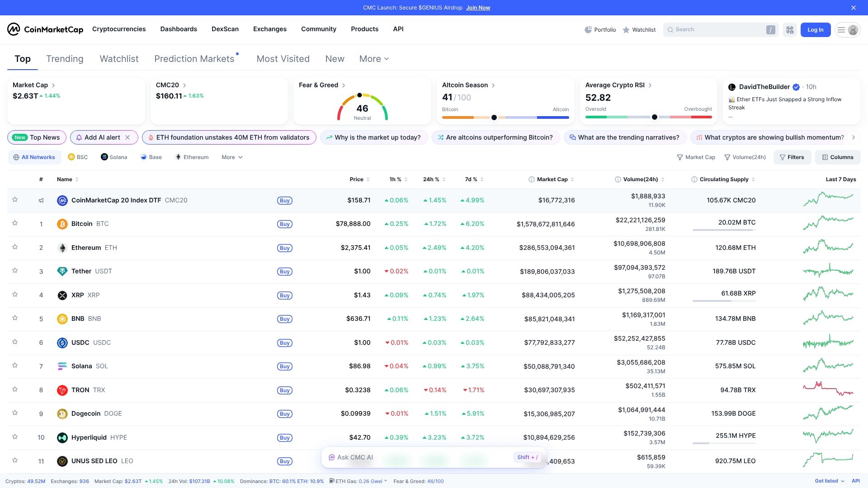Click the megaphone icon in CMC20 row
This screenshot has height=488, width=868.
[41, 201]
